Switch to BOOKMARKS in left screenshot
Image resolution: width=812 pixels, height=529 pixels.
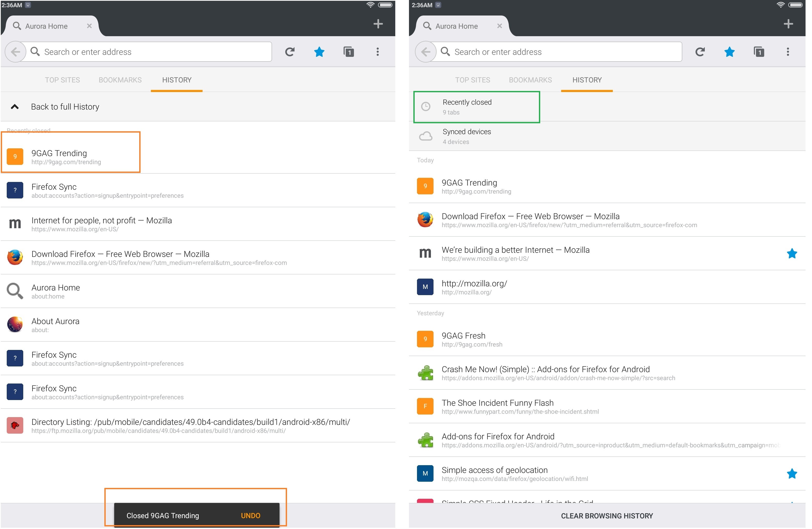120,80
